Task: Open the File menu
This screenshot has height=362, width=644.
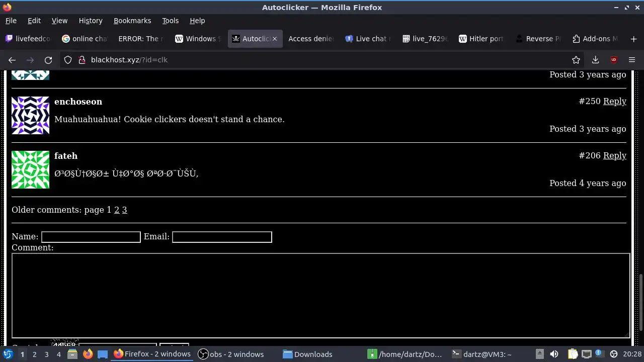Action: tap(11, 21)
